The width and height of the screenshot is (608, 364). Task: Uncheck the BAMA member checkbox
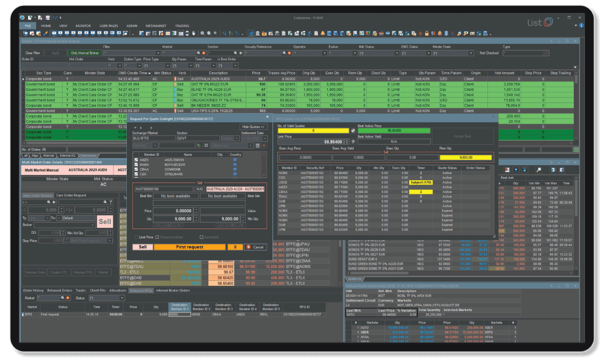(x=136, y=164)
